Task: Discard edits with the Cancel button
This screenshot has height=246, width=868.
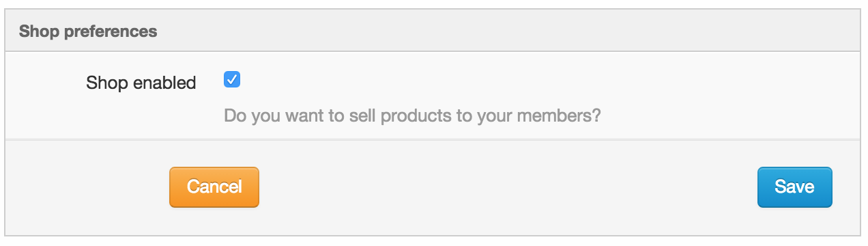Action: click(214, 187)
